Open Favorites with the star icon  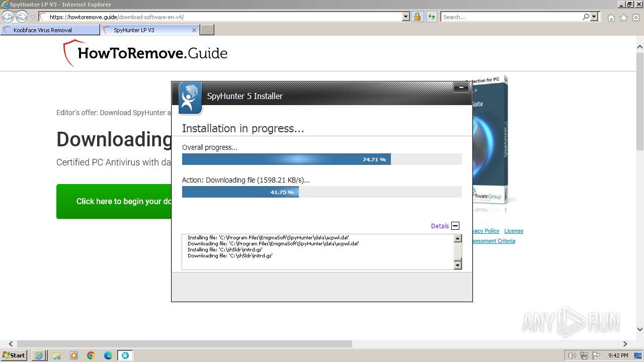pyautogui.click(x=623, y=18)
